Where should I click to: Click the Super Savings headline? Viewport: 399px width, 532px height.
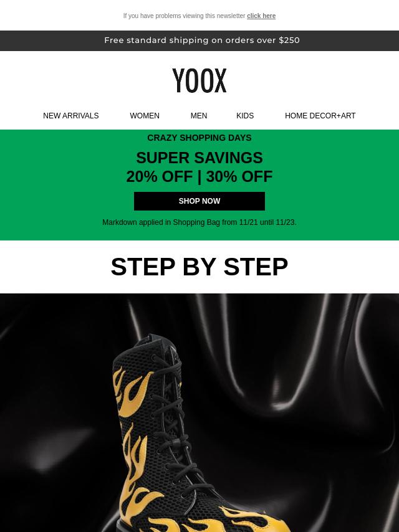(x=199, y=158)
